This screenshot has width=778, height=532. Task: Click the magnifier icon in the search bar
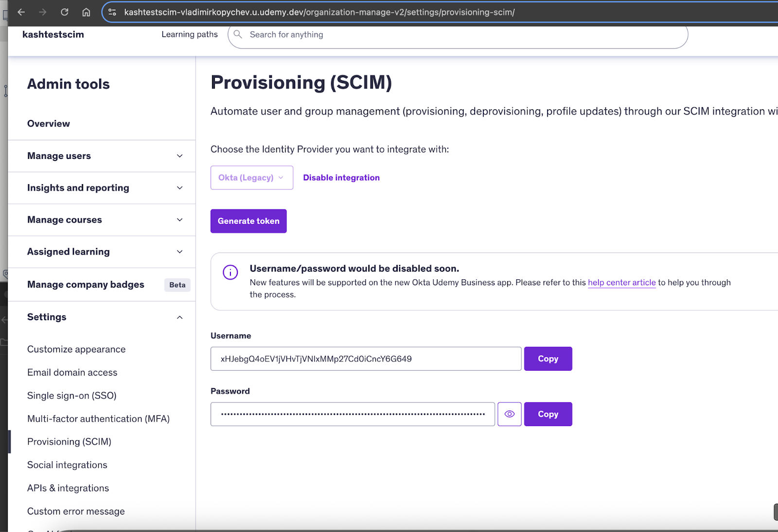(238, 34)
